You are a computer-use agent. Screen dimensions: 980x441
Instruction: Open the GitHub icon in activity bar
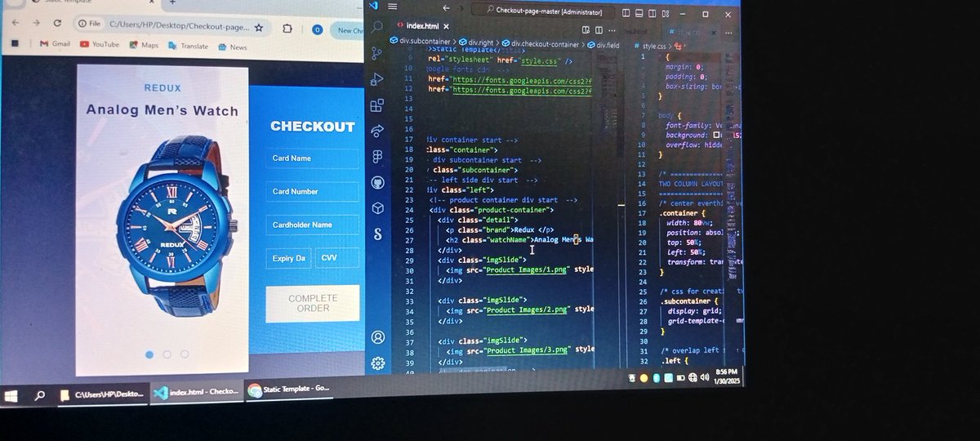[x=377, y=182]
